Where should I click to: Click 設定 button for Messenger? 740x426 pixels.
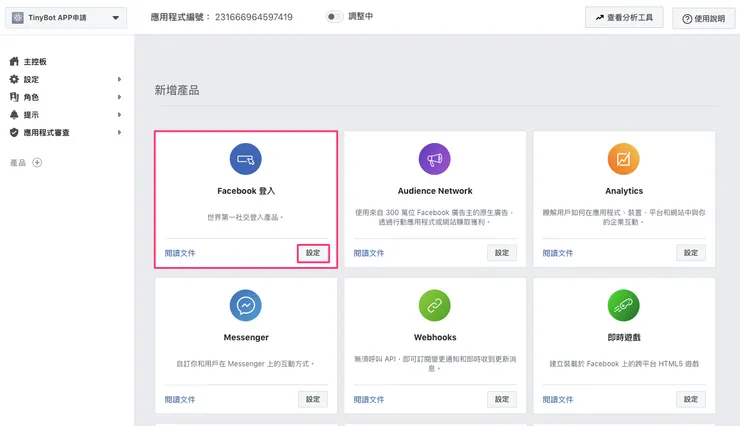click(313, 399)
